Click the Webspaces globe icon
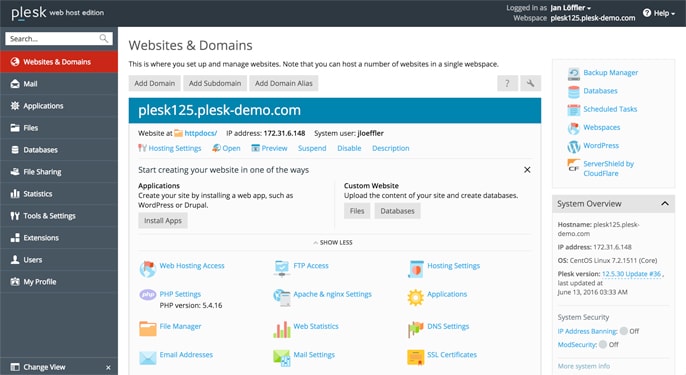This screenshot has width=686, height=375. pos(574,128)
